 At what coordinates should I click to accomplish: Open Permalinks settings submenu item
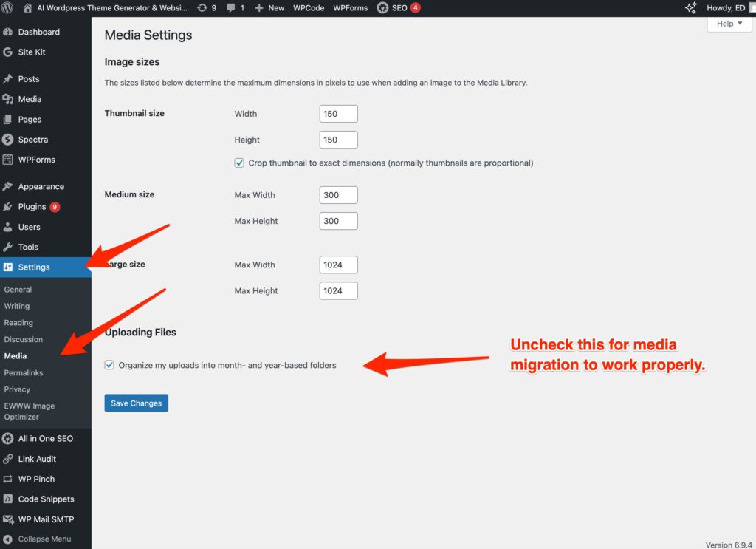(x=24, y=373)
